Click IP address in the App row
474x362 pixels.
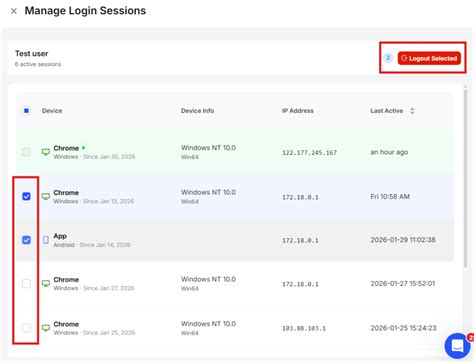[x=300, y=240]
